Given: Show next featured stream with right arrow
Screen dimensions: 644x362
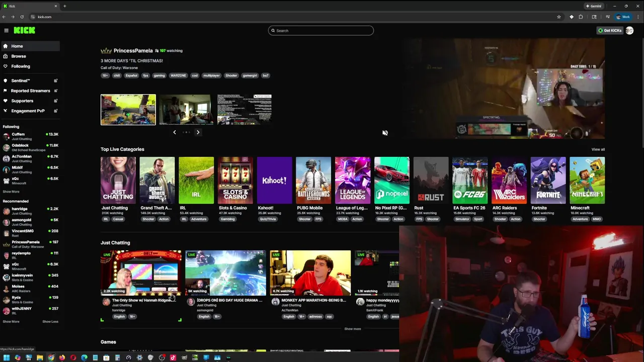Looking at the screenshot, I should [x=198, y=132].
